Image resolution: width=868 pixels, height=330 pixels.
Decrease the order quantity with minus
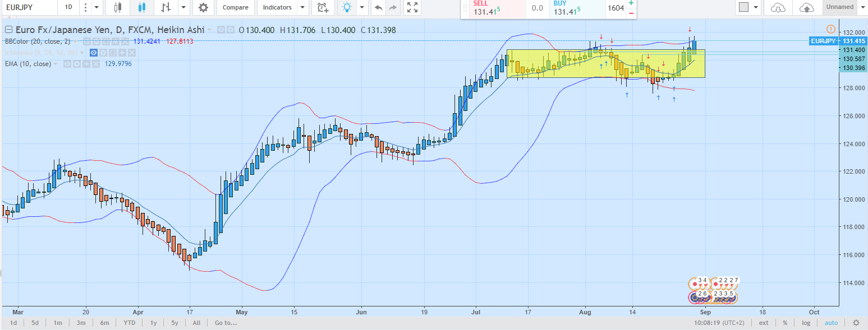pyautogui.click(x=631, y=13)
